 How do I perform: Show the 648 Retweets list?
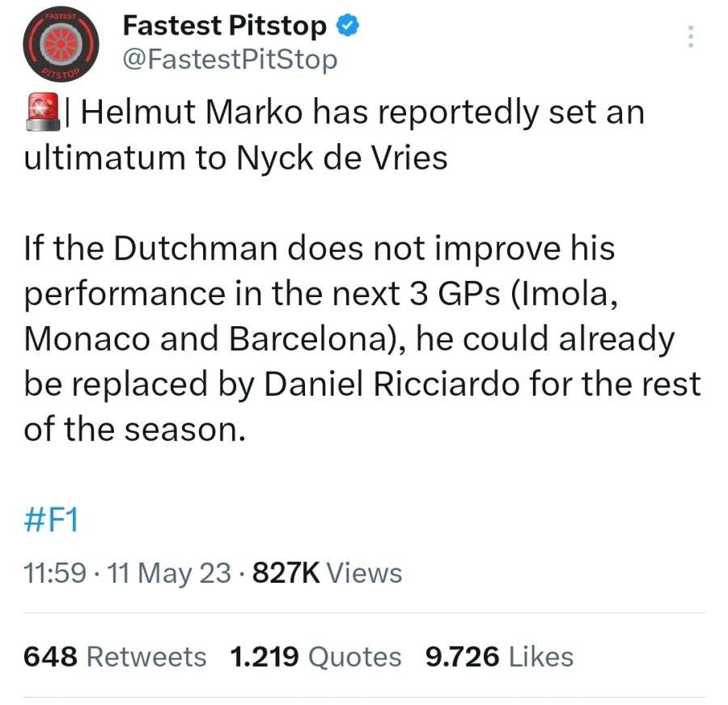[x=115, y=656]
